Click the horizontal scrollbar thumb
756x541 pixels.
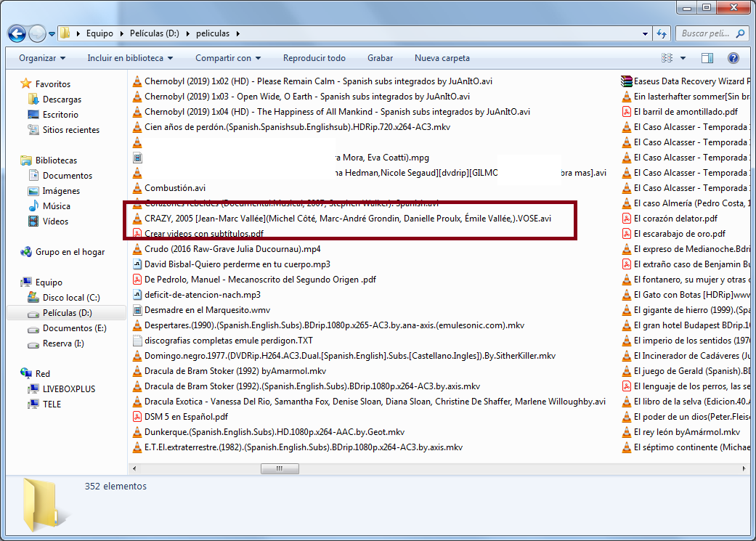click(280, 468)
